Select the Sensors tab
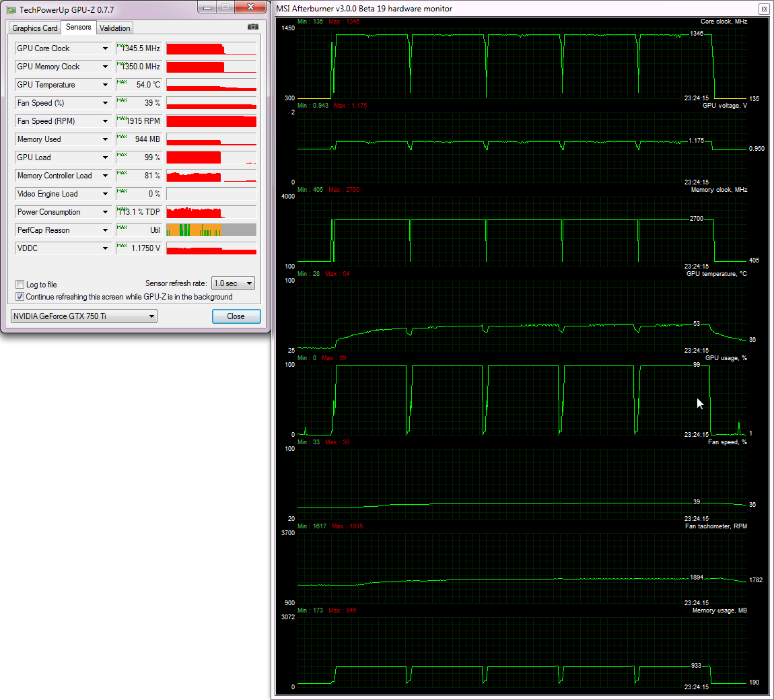Image resolution: width=774 pixels, height=700 pixels. tap(79, 27)
